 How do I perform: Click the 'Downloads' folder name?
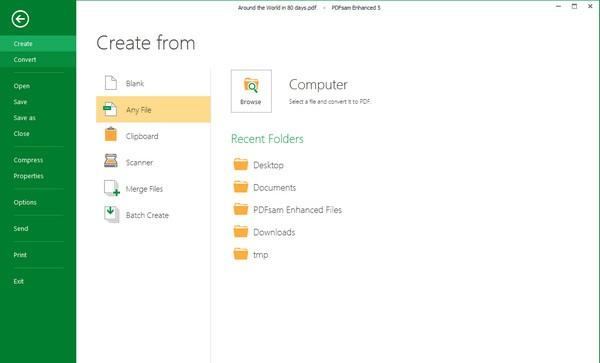[x=274, y=232]
